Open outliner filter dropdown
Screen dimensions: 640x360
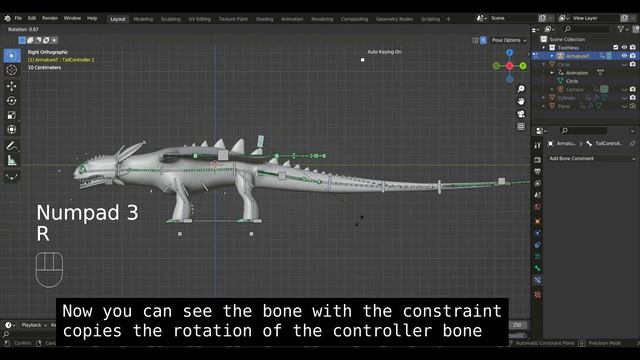point(622,29)
